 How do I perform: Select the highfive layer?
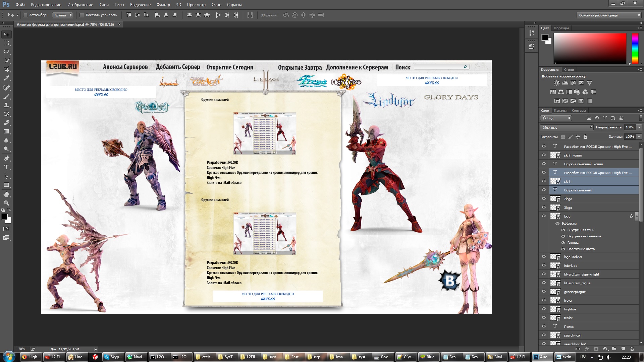pyautogui.click(x=594, y=309)
